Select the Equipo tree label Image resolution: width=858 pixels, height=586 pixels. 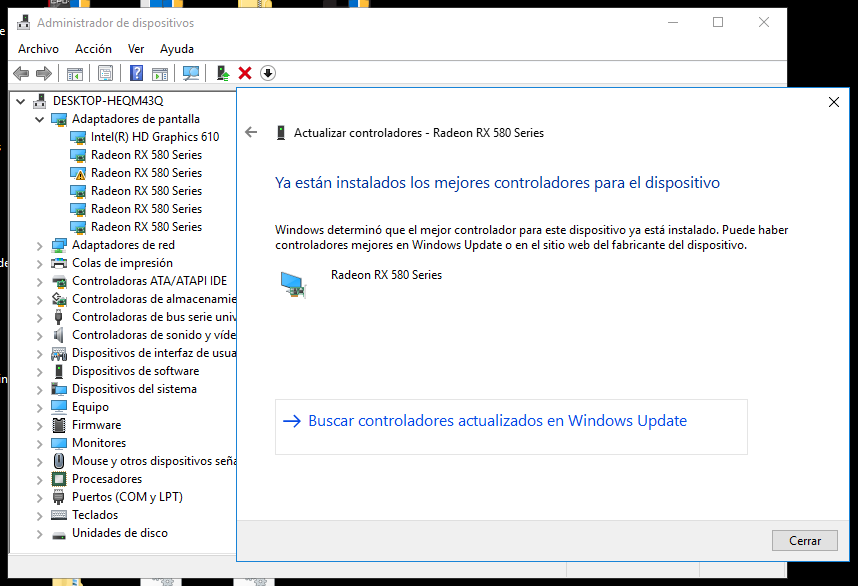click(x=90, y=407)
